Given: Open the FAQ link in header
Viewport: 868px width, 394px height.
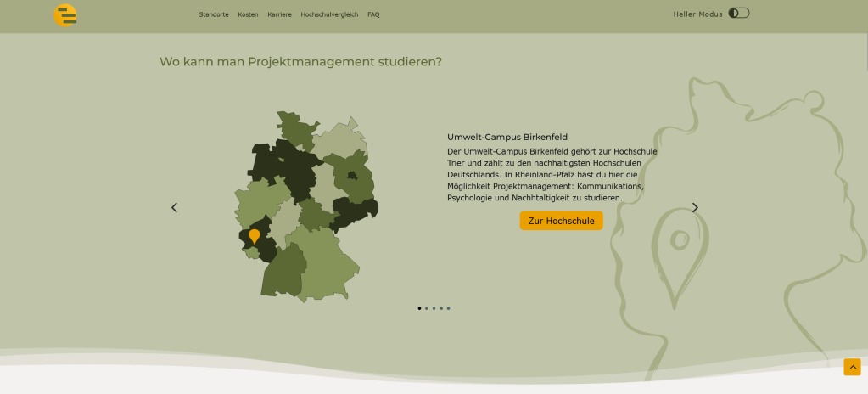Looking at the screenshot, I should [x=373, y=14].
